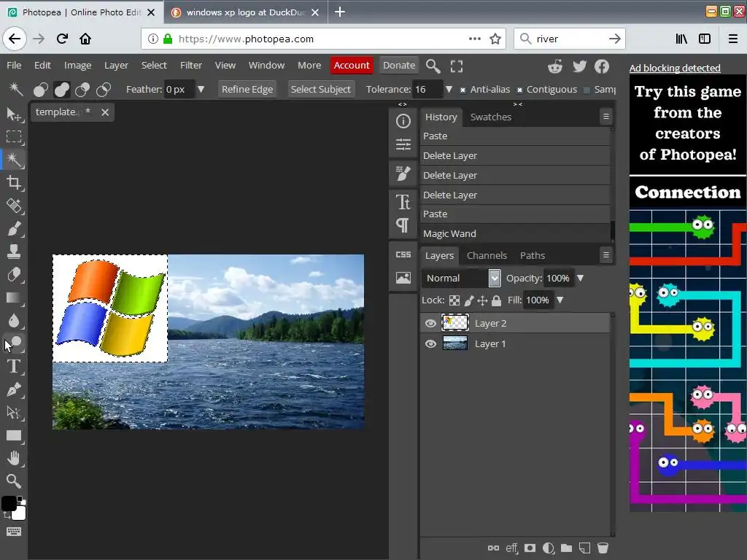The height and width of the screenshot is (560, 747).
Task: Open the Info panel icon
Action: pos(403,121)
